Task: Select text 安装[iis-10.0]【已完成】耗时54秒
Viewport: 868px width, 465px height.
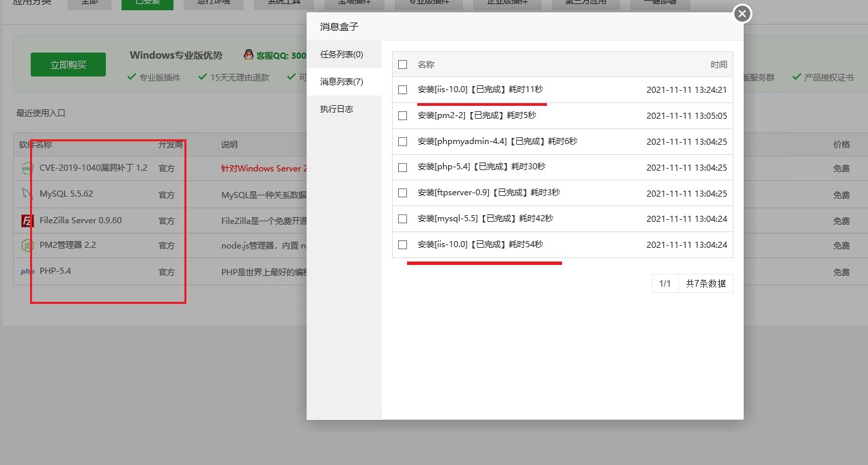Action: click(x=480, y=244)
